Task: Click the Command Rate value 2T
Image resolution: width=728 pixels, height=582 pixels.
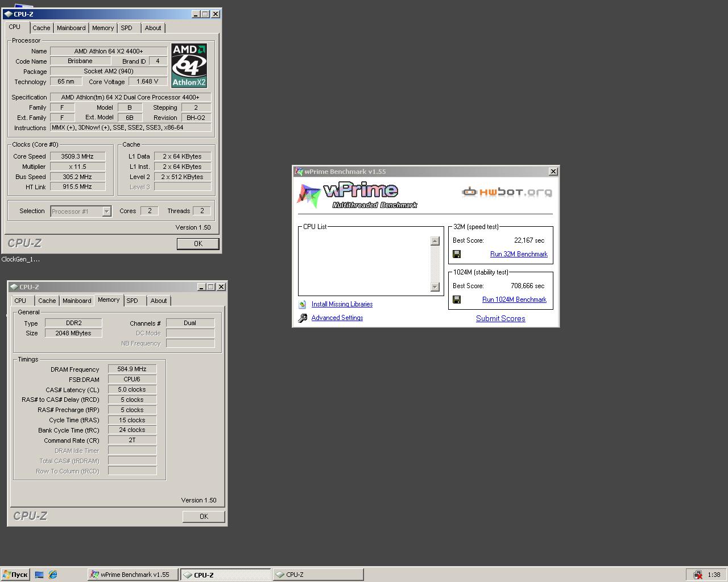Action: pos(132,440)
